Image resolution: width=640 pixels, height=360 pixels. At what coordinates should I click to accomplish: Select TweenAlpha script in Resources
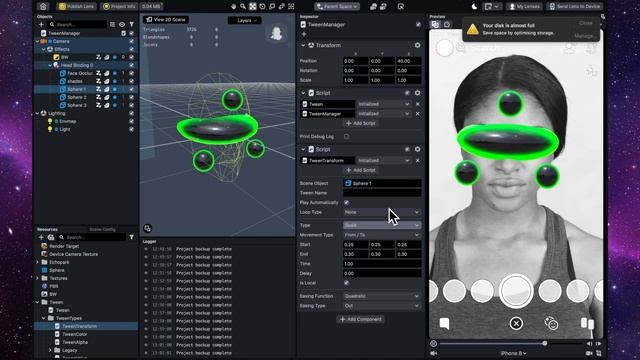click(x=75, y=342)
